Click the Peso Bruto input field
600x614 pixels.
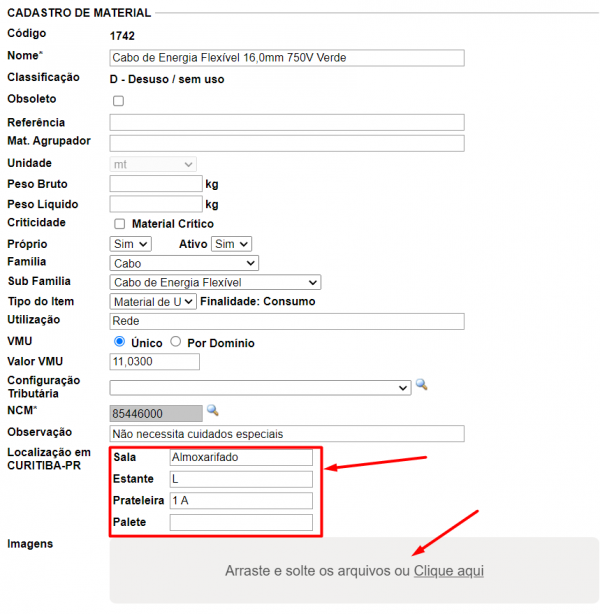coord(155,184)
